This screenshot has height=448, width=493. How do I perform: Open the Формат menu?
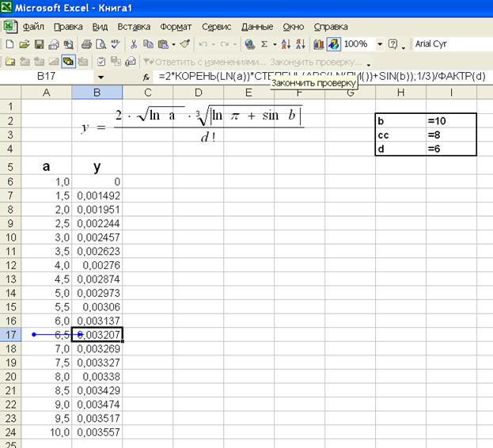[176, 27]
